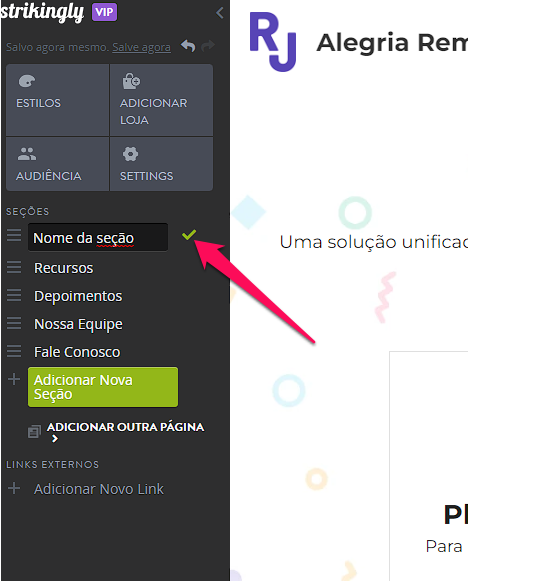This screenshot has width=551, height=581.
Task: Select the Recursos section
Action: pyautogui.click(x=63, y=268)
